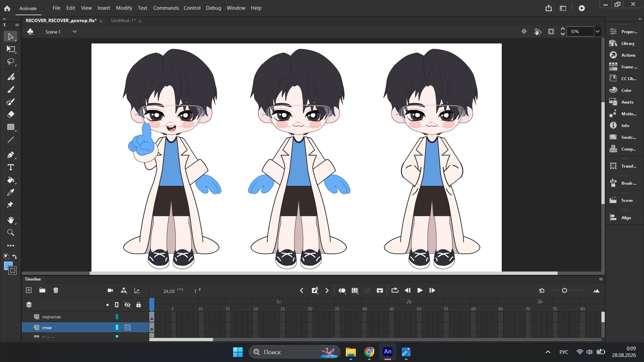Open the zoom percentage dropdown
Viewport: 644px width, 362px height.
point(598,32)
